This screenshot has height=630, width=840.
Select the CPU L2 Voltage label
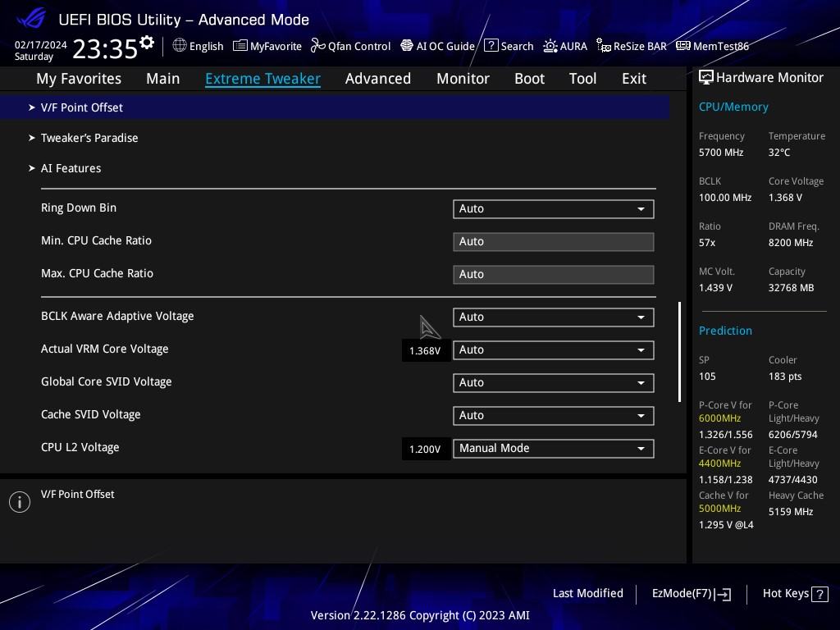click(80, 447)
